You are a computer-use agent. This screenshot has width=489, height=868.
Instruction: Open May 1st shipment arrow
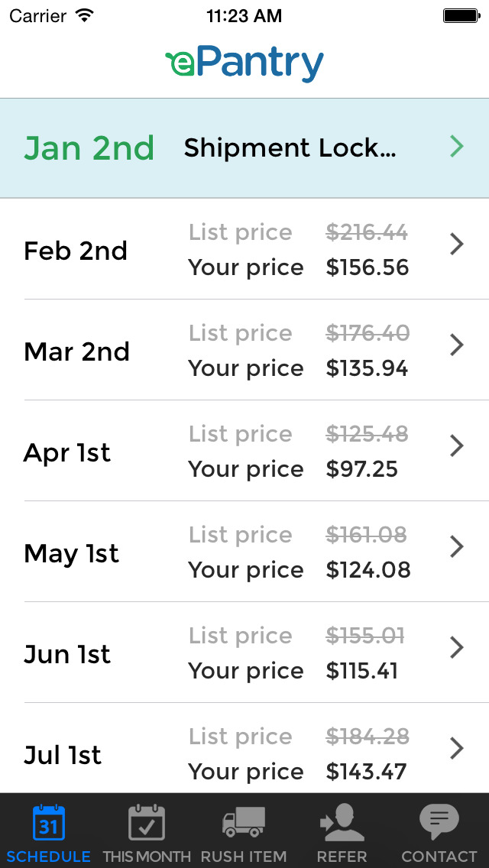point(457,547)
